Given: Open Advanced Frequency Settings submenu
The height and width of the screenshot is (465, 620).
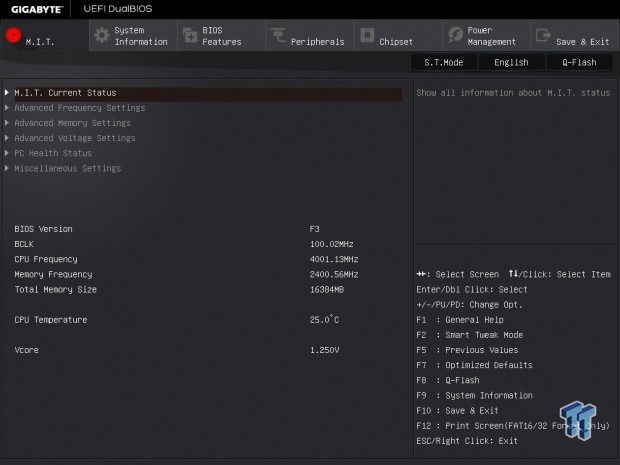Looking at the screenshot, I should point(80,108).
